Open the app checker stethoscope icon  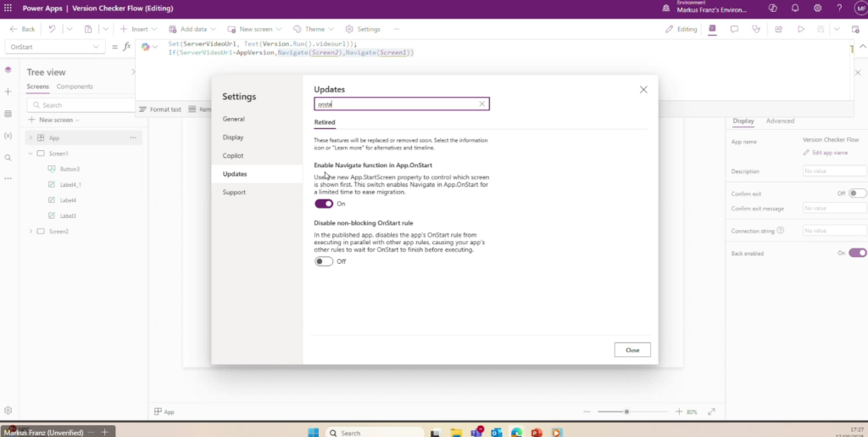tap(757, 29)
